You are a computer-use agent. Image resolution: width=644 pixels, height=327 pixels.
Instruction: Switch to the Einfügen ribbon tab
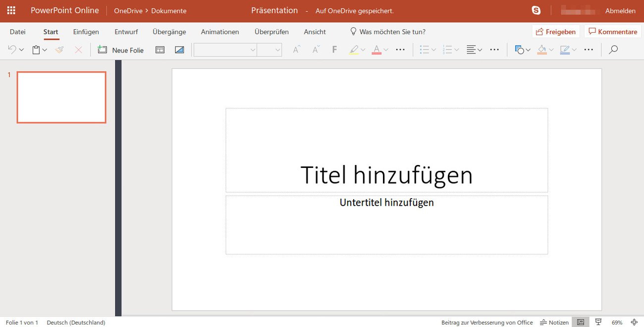[x=86, y=31]
